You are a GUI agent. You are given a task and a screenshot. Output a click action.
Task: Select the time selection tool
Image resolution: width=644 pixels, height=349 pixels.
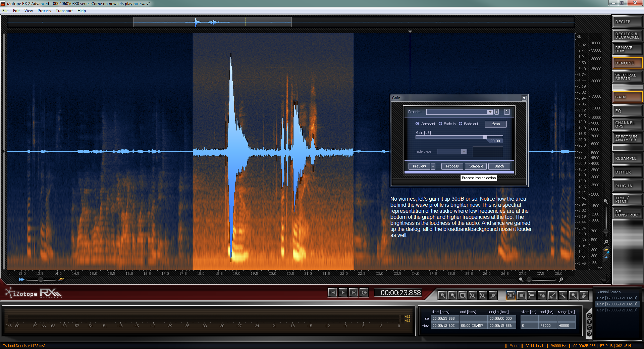511,295
